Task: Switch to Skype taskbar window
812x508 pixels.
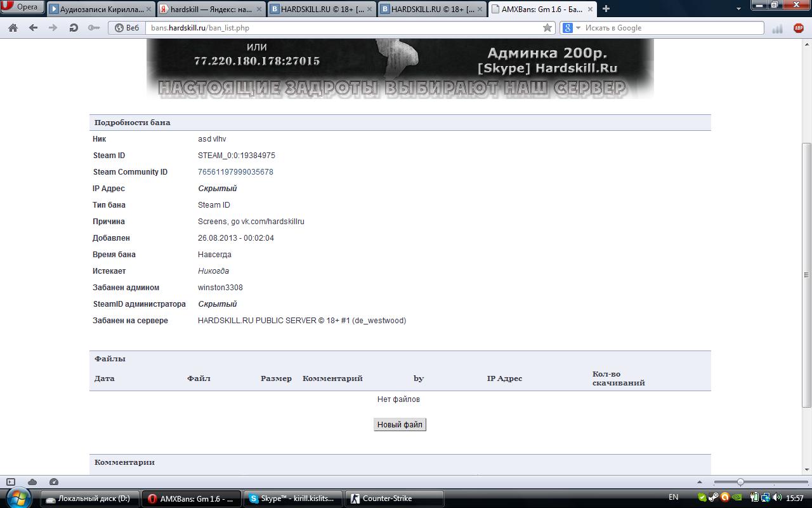Action: (x=292, y=498)
